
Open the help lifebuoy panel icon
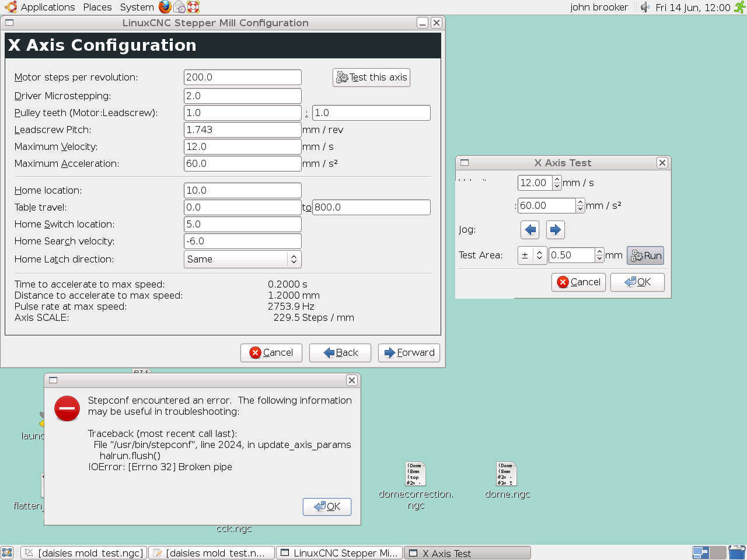click(x=193, y=7)
